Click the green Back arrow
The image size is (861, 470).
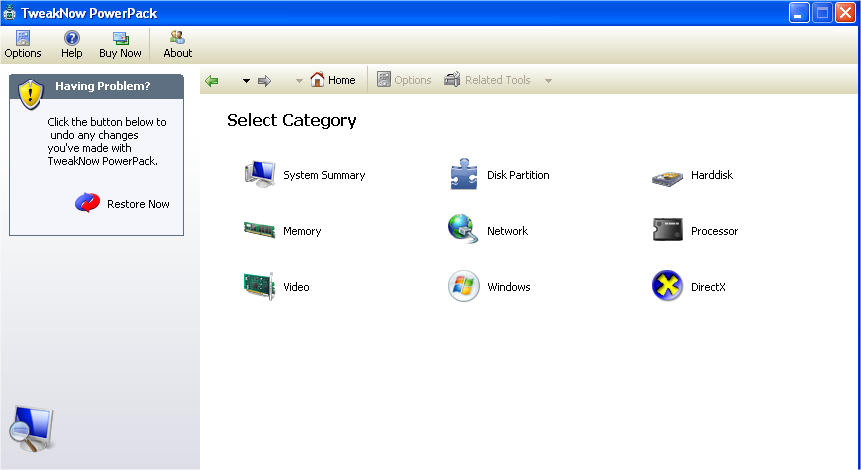point(212,81)
